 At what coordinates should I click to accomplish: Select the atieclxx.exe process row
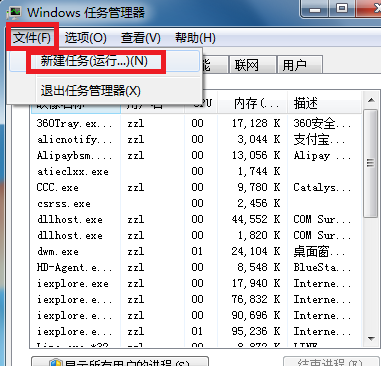click(196, 171)
